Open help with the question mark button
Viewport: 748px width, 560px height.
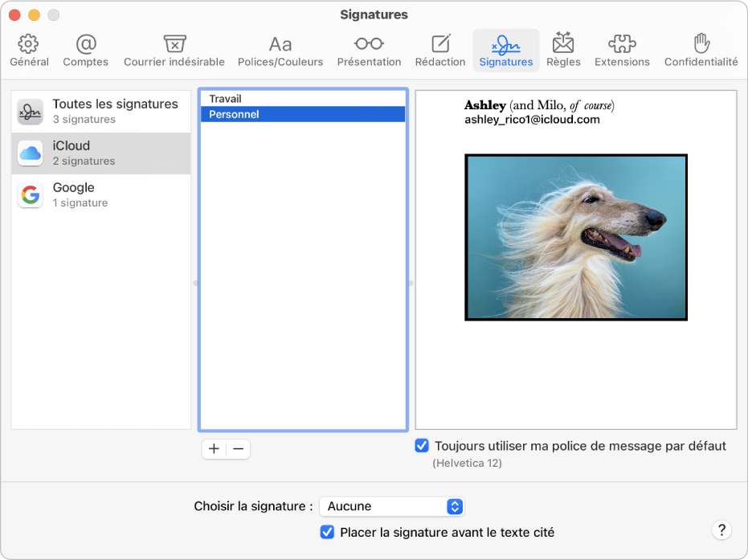(721, 529)
